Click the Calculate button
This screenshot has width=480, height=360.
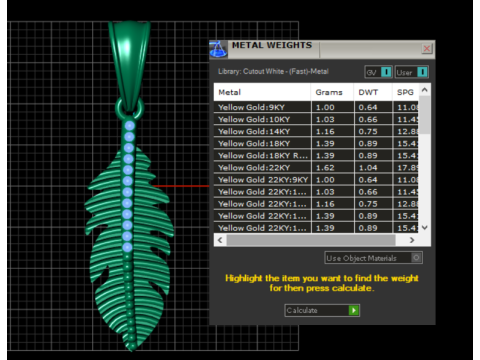[x=322, y=310]
